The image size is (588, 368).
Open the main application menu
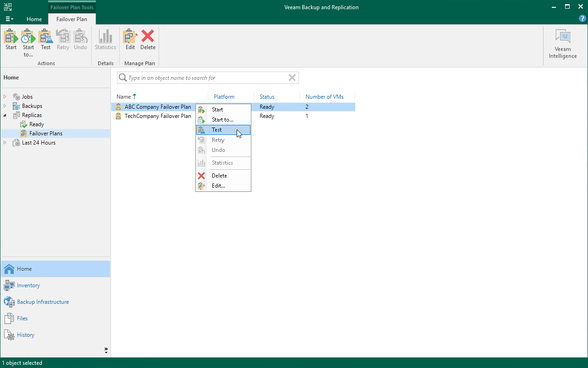tap(9, 19)
